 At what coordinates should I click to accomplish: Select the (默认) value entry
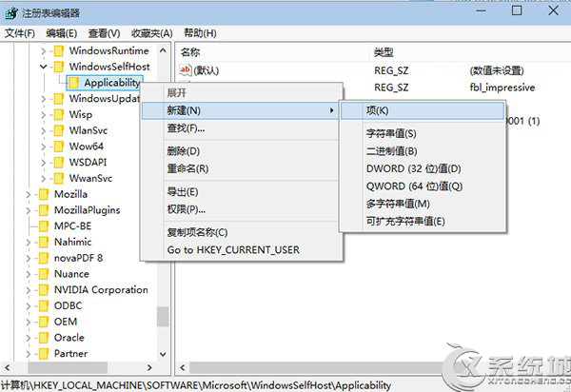click(x=207, y=70)
